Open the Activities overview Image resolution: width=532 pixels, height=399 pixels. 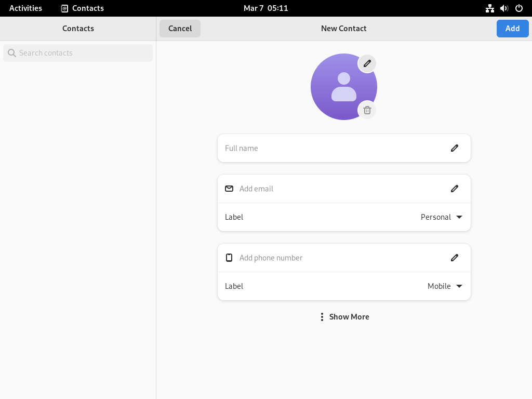tap(25, 8)
